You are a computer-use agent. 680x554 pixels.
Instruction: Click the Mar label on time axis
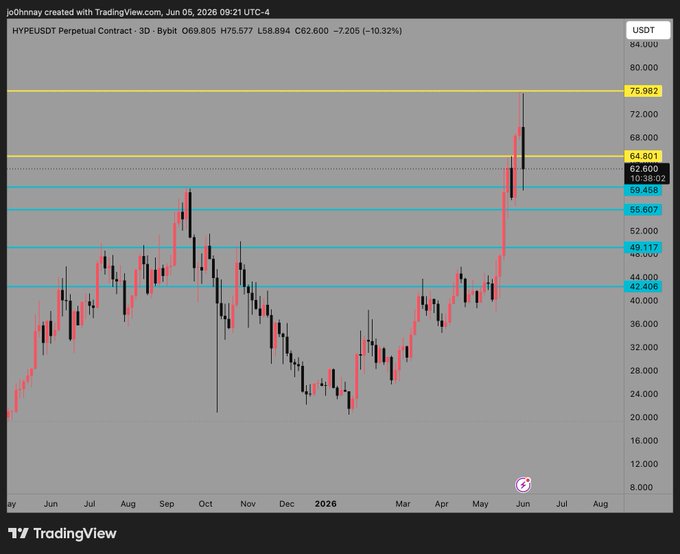coord(402,504)
